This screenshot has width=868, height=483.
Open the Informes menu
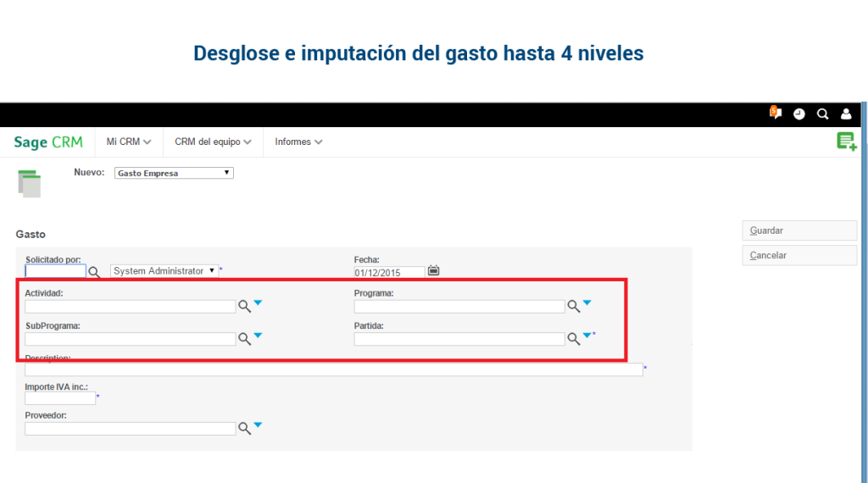298,142
